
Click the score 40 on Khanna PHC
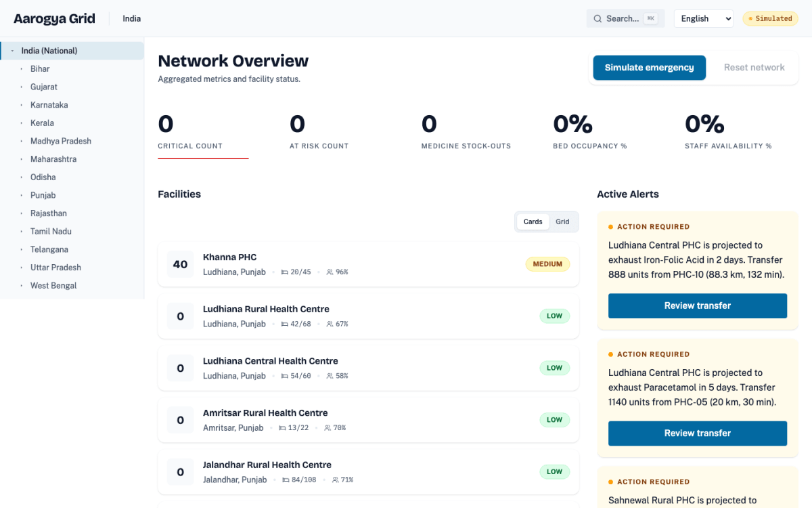[x=180, y=264]
